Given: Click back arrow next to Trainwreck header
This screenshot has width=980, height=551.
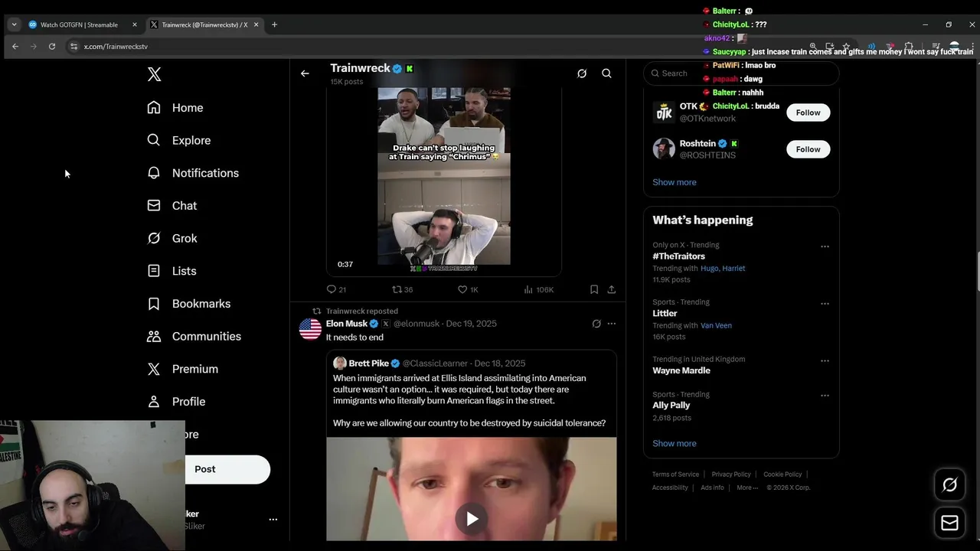Looking at the screenshot, I should (305, 73).
